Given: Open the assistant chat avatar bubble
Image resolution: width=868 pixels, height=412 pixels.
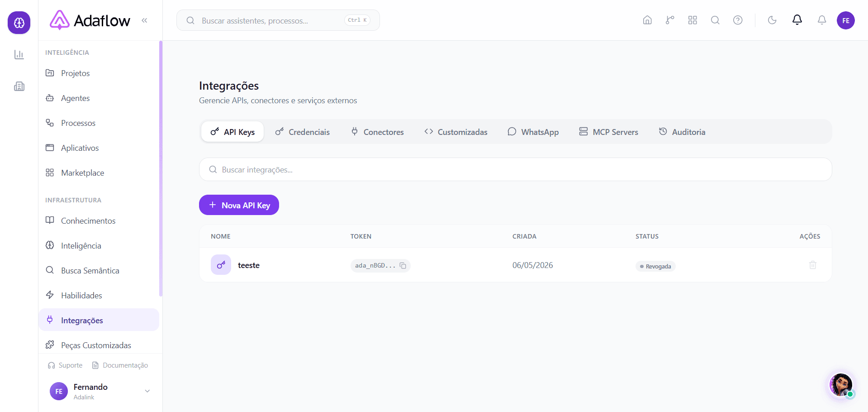Looking at the screenshot, I should pos(841,385).
